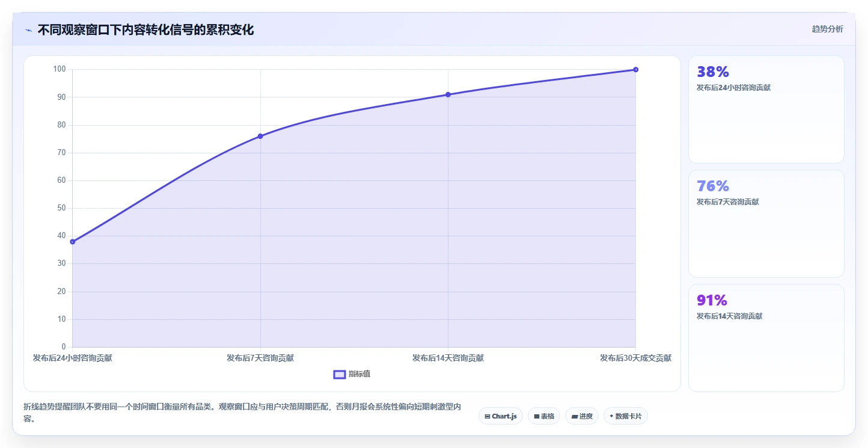Click x-axis label 发布后14天咨询贡献
The height and width of the screenshot is (448, 868).
pos(448,358)
